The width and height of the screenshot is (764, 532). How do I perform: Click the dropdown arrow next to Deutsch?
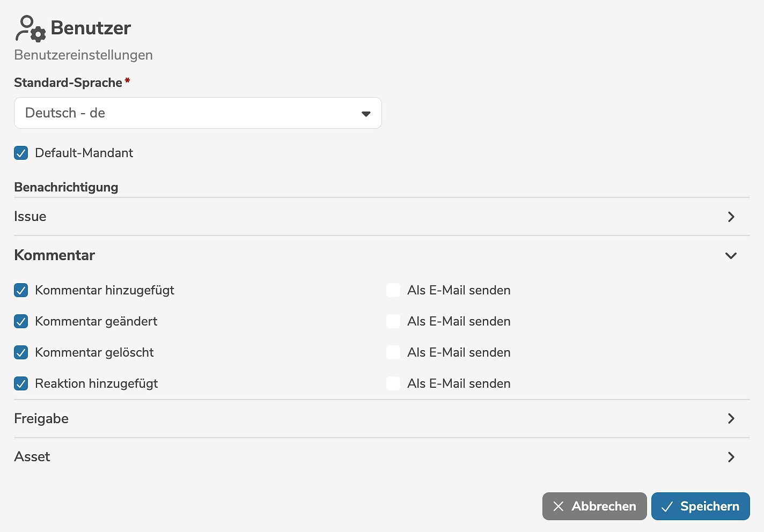click(366, 114)
